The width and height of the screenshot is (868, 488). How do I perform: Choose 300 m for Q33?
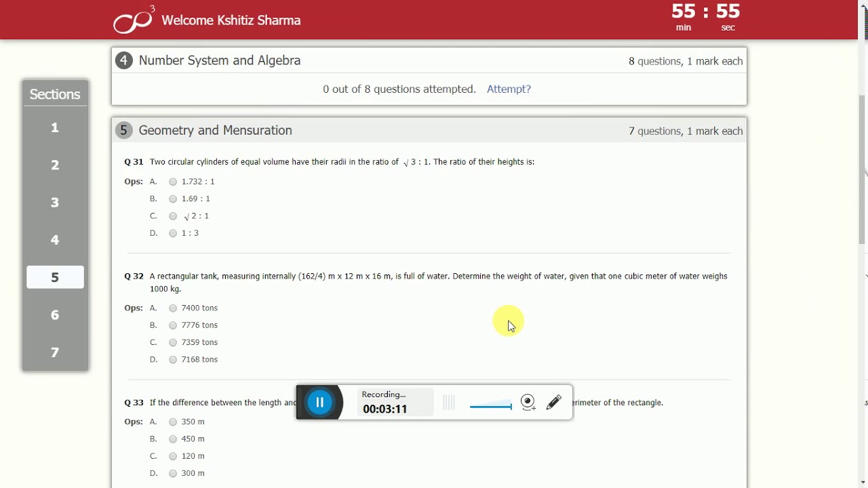(173, 474)
